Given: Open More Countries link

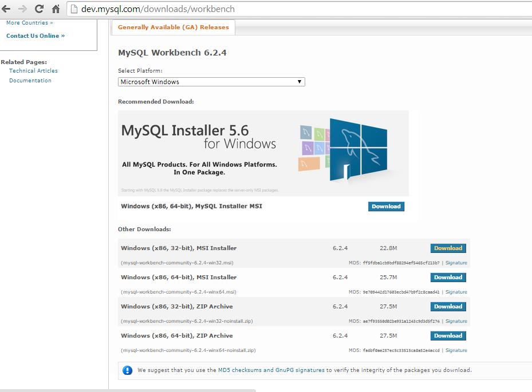Looking at the screenshot, I should pyautogui.click(x=30, y=23).
